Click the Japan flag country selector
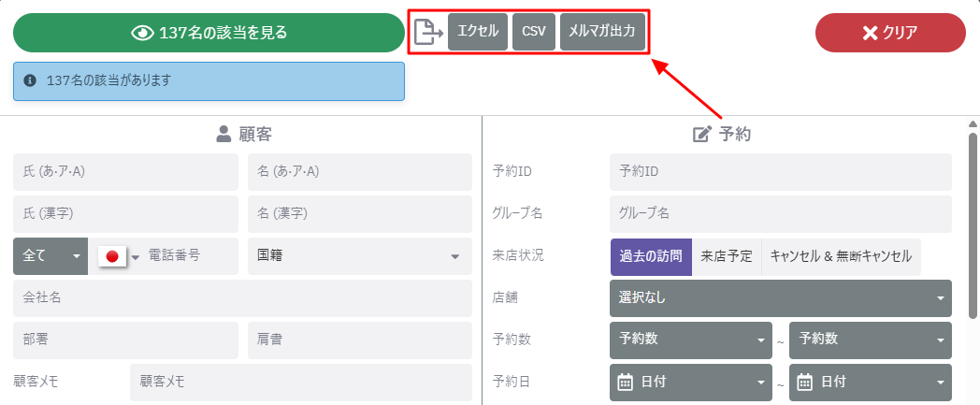The image size is (980, 405). tap(112, 255)
